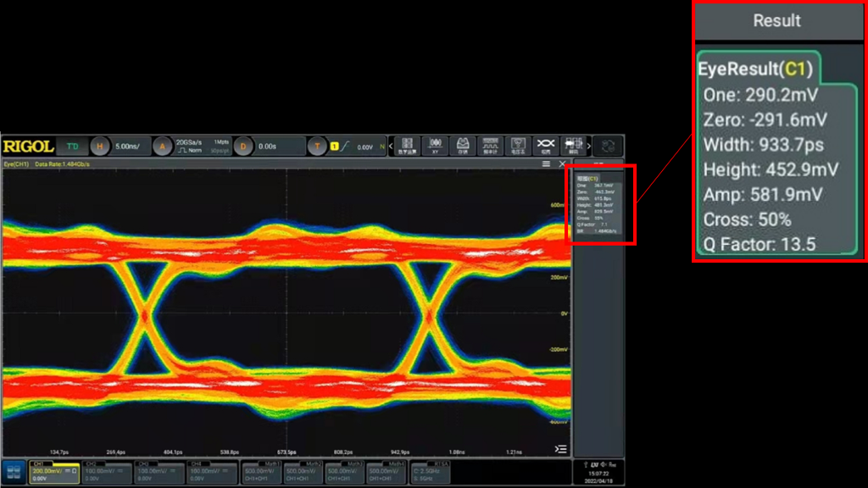Open the voltmeter tool icon

[x=518, y=146]
